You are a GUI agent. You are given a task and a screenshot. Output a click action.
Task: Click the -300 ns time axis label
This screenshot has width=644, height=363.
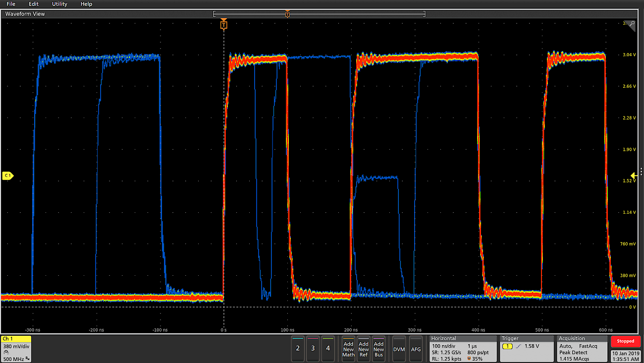[33, 330]
